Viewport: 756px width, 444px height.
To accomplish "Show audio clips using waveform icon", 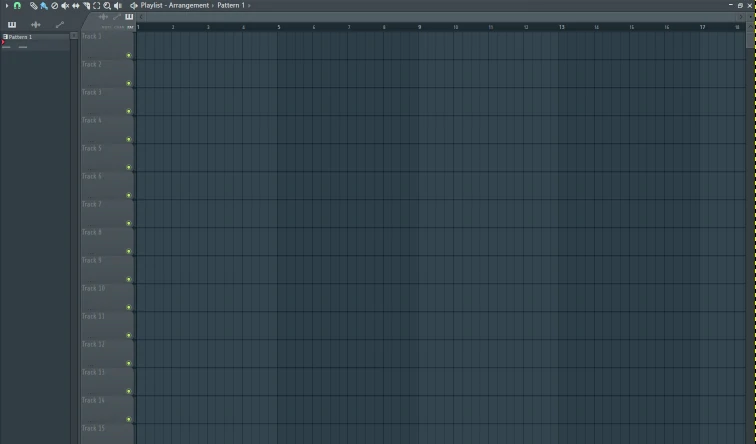I will 36,24.
